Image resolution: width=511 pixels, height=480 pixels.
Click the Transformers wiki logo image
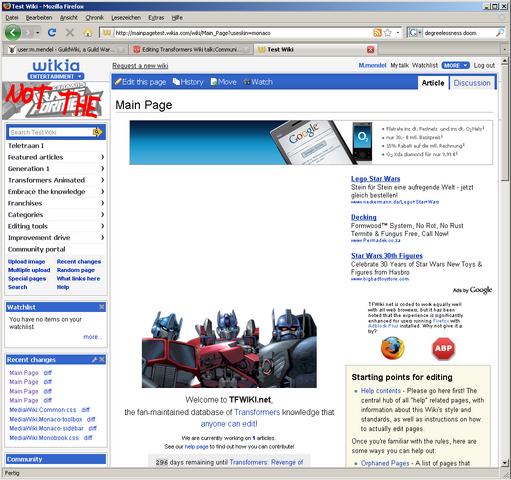tap(55, 101)
